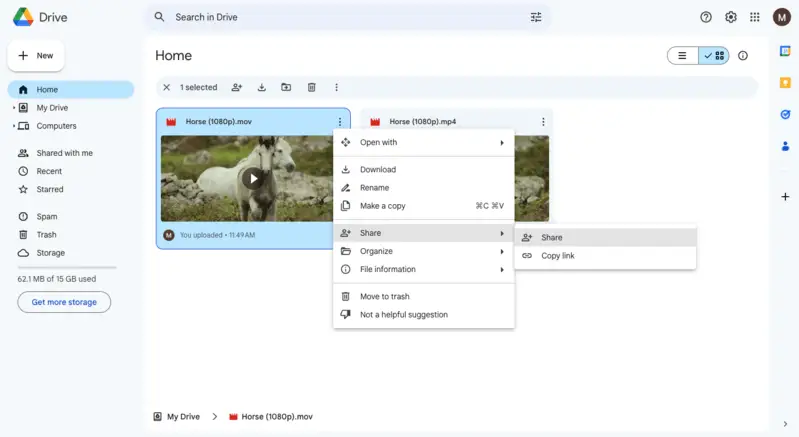Click the Horse (1080p).mov file title
This screenshot has width=799, height=437.
[219, 122]
